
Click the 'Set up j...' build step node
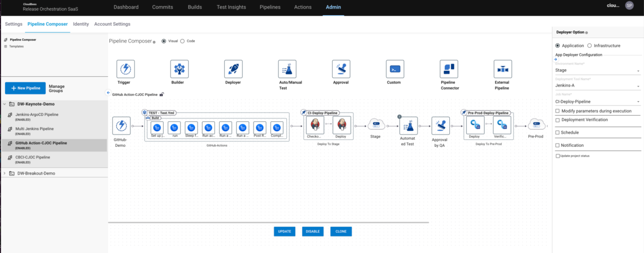pos(157,128)
